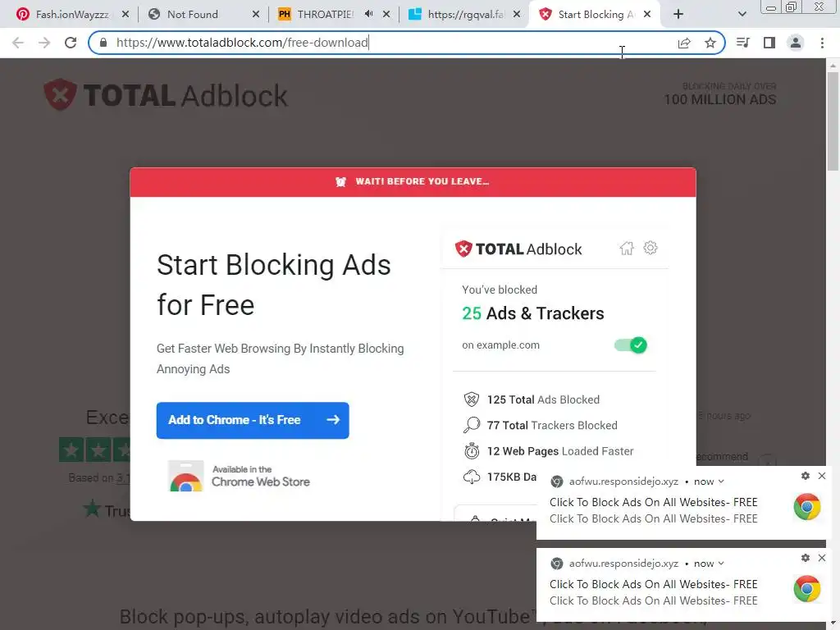Go back using the browser back arrow
Screen dimensions: 840x630
(18, 43)
